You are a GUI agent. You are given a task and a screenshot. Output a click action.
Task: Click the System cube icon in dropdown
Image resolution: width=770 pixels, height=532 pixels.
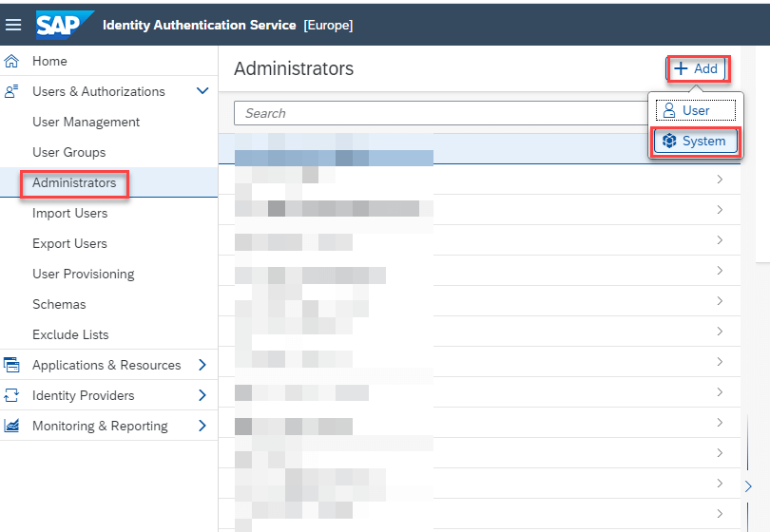[x=669, y=141]
